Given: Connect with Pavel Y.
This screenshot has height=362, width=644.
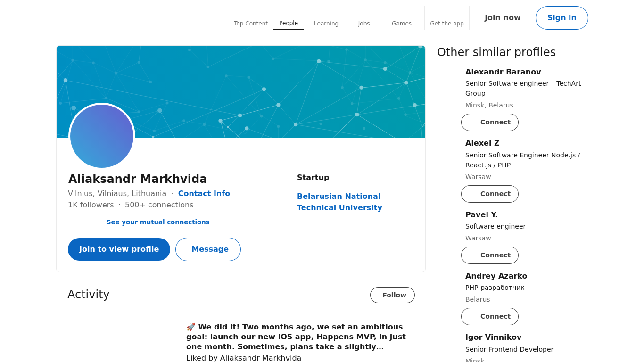Looking at the screenshot, I should tap(490, 255).
